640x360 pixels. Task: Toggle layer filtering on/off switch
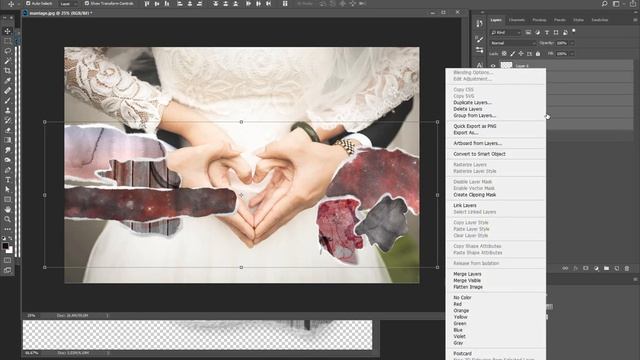pos(574,31)
